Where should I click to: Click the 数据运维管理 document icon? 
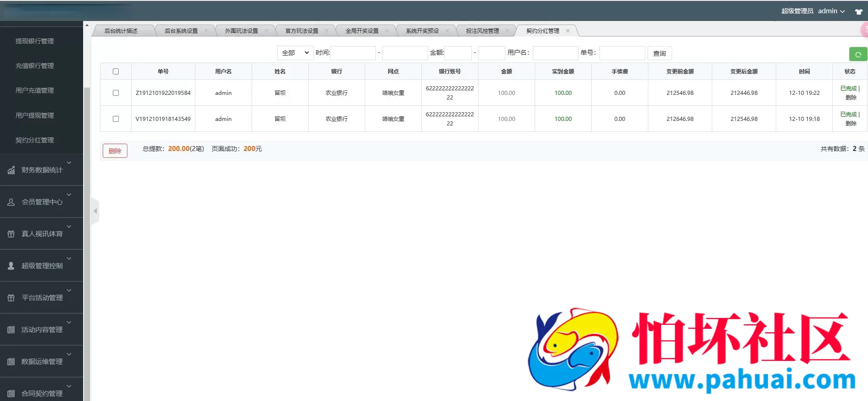pos(11,361)
